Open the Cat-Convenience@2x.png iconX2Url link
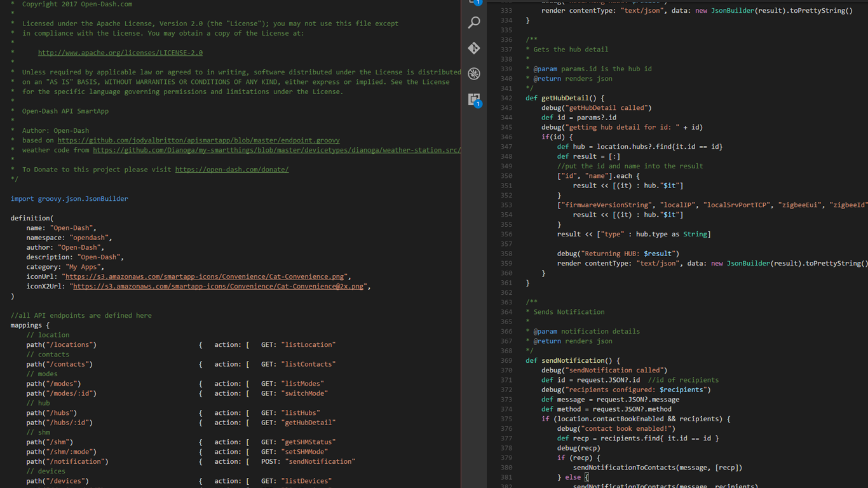The height and width of the screenshot is (488, 868). tap(218, 287)
